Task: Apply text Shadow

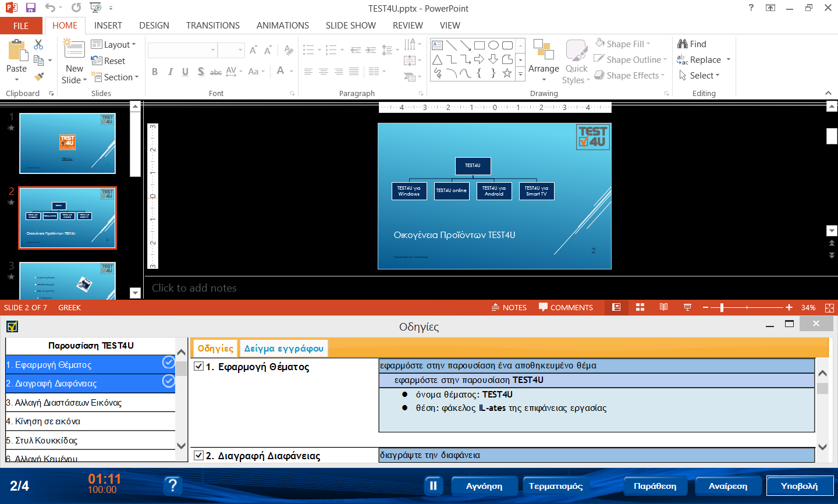Action: (201, 72)
